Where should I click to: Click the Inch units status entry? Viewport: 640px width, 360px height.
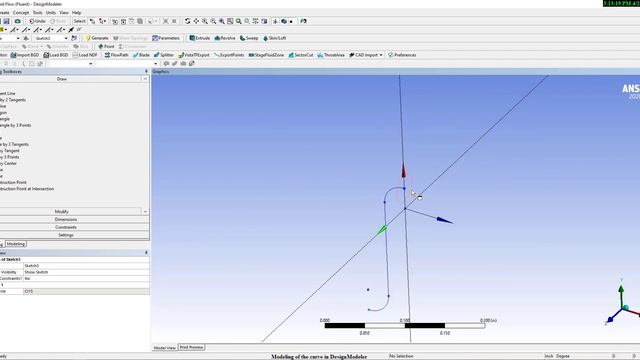click(x=549, y=356)
